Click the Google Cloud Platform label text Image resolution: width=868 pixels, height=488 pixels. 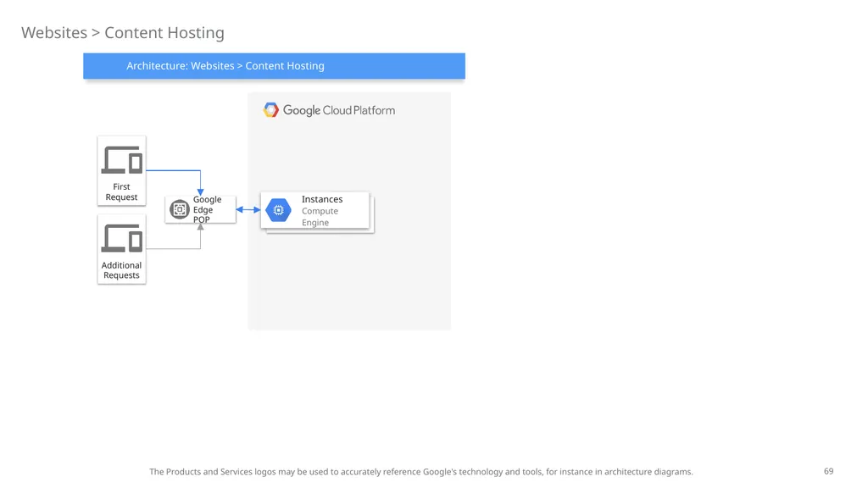[339, 110]
